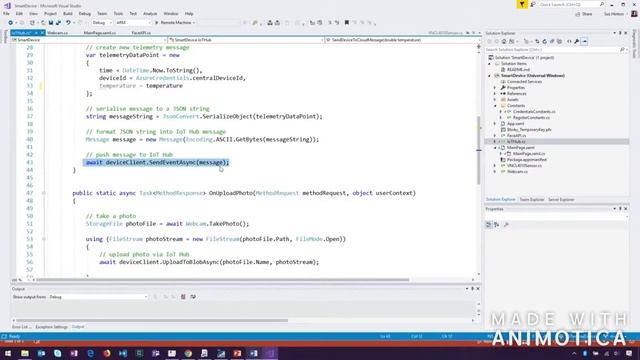
Task: Switch to the Team Explorer tab
Action: pos(531,200)
